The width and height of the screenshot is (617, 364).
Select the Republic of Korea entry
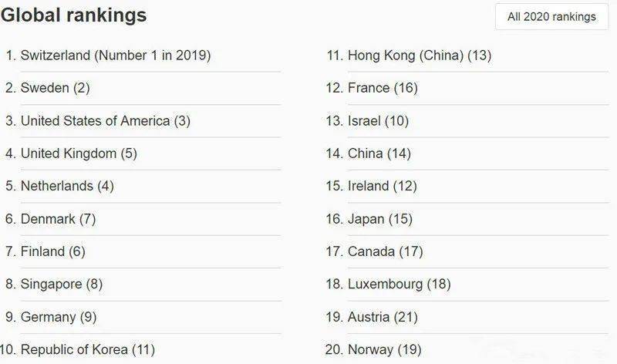[x=87, y=349]
